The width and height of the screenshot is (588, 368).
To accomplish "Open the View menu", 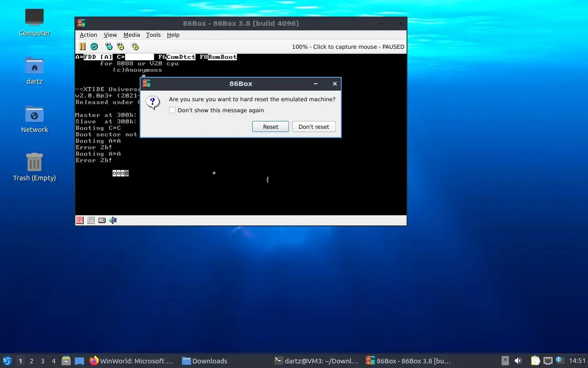I will click(110, 35).
